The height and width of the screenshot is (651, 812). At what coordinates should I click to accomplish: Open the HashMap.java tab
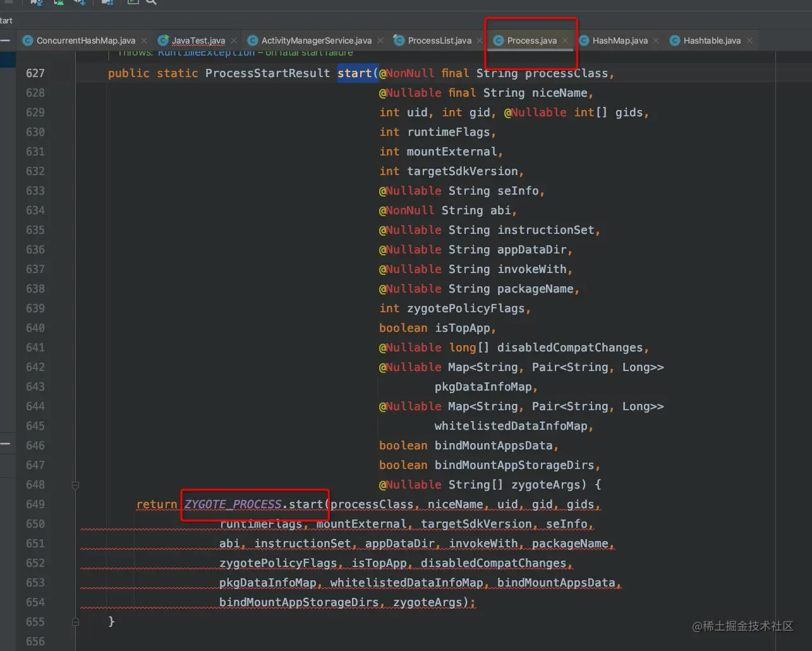[x=619, y=40]
